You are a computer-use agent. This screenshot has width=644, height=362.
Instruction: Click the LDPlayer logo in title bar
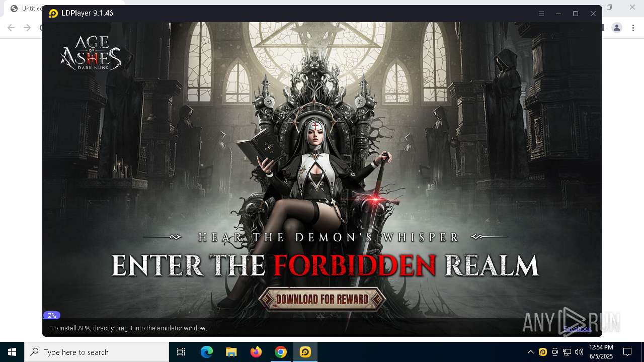[x=53, y=14]
